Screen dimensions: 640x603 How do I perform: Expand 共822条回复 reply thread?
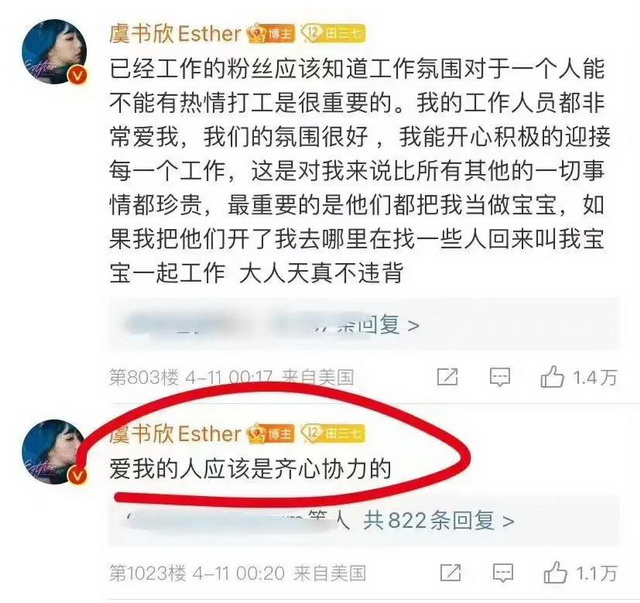pos(439,521)
